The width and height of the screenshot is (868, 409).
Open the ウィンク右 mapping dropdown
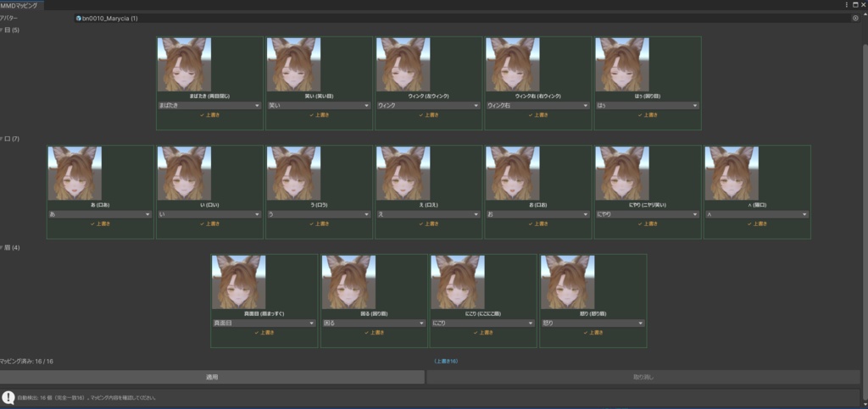[538, 105]
